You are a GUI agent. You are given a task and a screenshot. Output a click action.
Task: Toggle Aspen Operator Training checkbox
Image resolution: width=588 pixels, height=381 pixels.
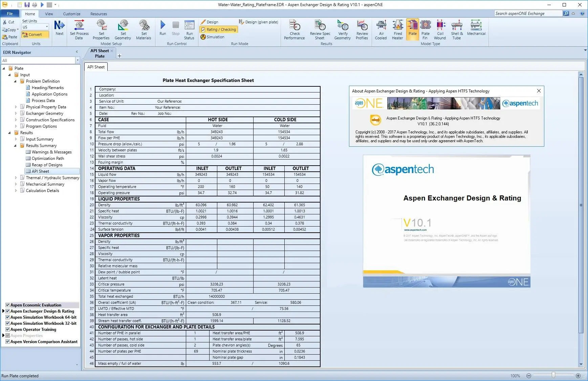pos(7,329)
